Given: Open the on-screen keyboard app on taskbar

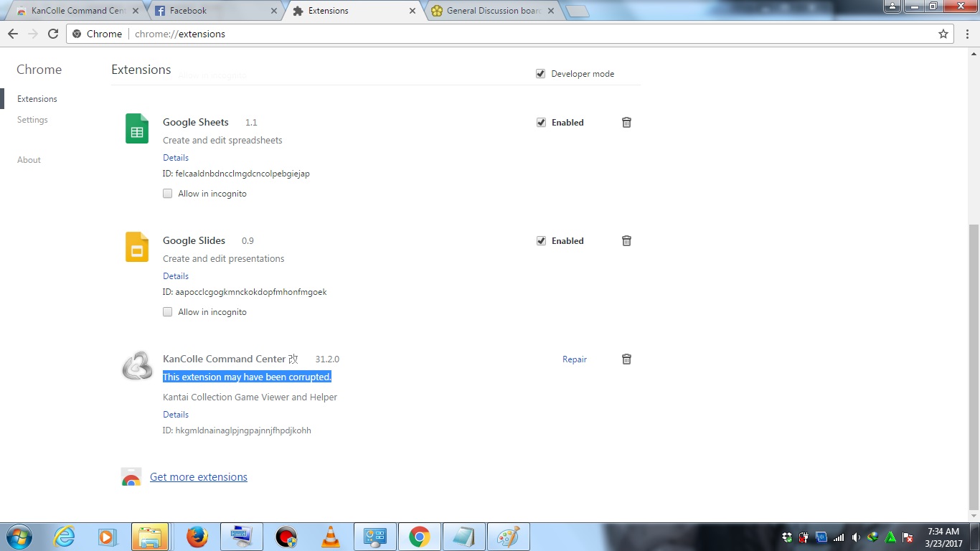Looking at the screenshot, I should pos(241,537).
